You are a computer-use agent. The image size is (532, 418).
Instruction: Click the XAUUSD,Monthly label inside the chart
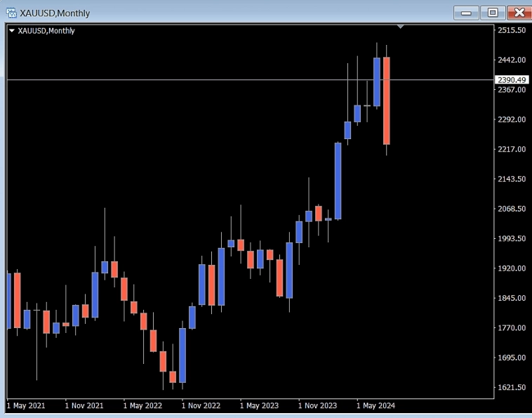point(46,31)
